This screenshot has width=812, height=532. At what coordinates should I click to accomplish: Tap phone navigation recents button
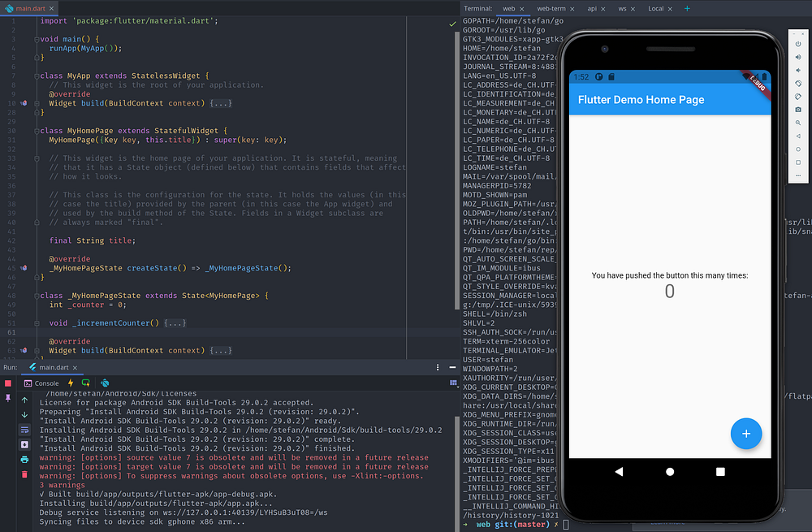(720, 471)
